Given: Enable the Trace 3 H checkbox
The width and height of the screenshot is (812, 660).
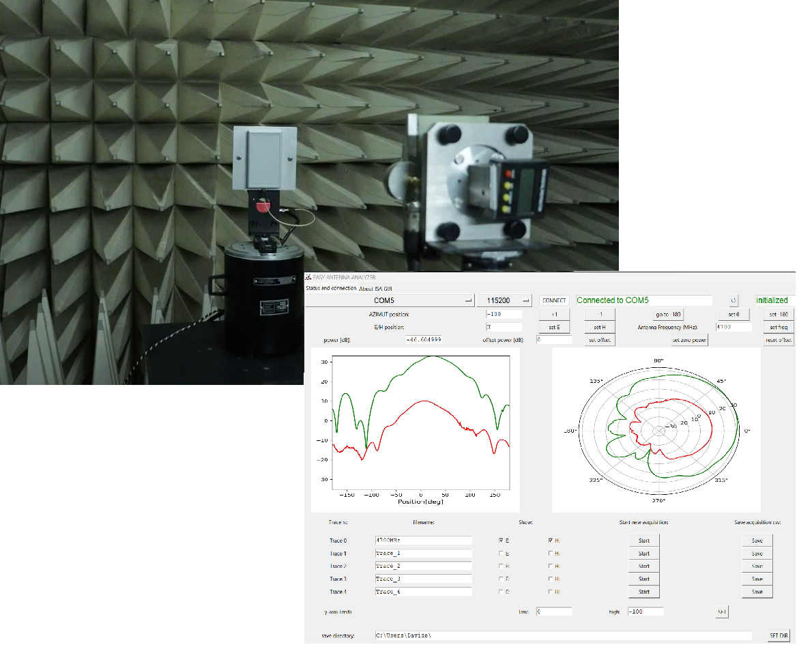Looking at the screenshot, I should click(x=551, y=579).
